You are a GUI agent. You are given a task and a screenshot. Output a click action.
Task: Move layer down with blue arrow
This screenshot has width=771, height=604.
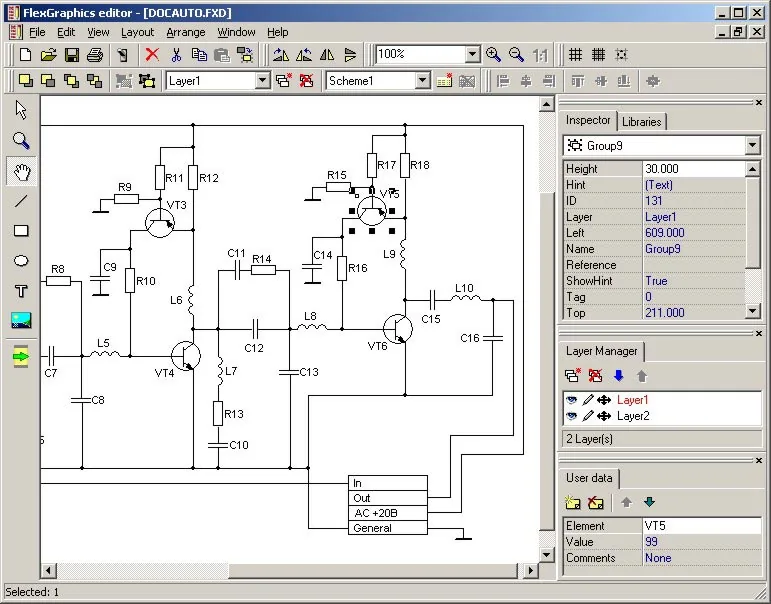(619, 376)
